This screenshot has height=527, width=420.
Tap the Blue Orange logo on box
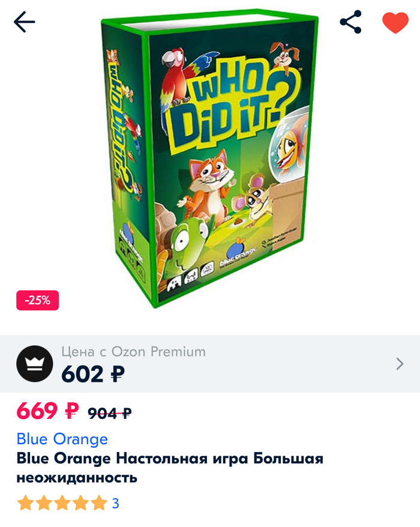238,252
